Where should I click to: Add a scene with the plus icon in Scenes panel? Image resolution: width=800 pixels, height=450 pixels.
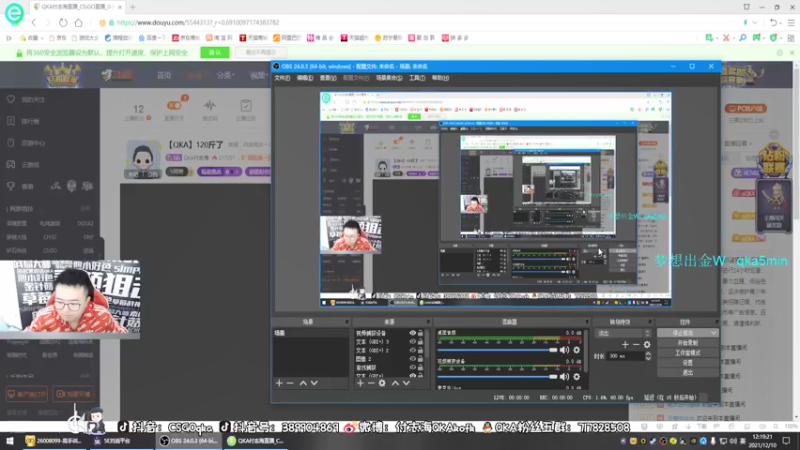pyautogui.click(x=279, y=383)
